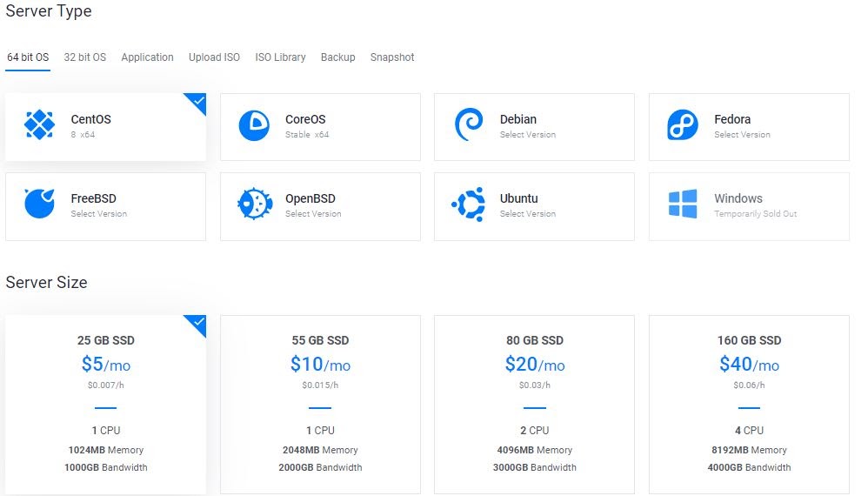Image resolution: width=868 pixels, height=496 pixels.
Task: Click the 2 CPU spec
Action: (x=535, y=430)
